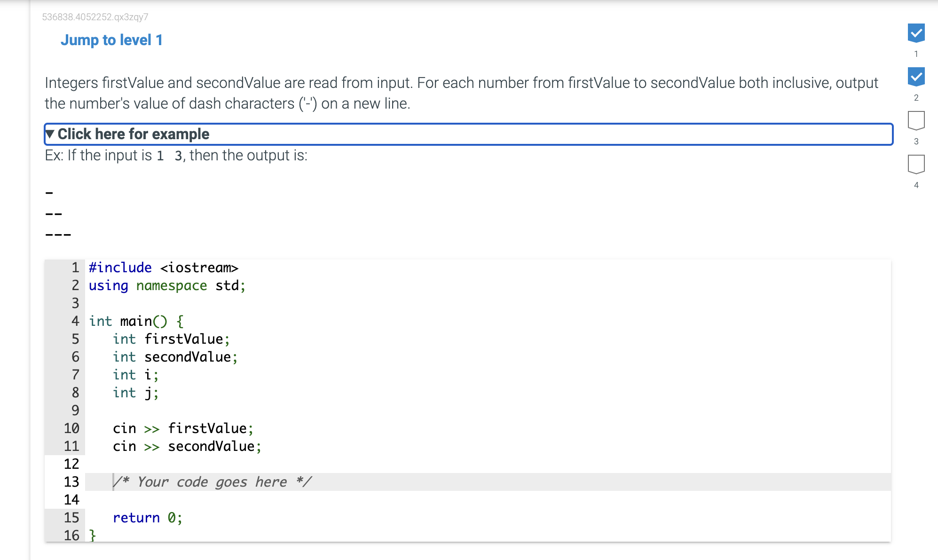Open unfinished level 3 badge
Screen dimensions: 938x560
pos(916,121)
